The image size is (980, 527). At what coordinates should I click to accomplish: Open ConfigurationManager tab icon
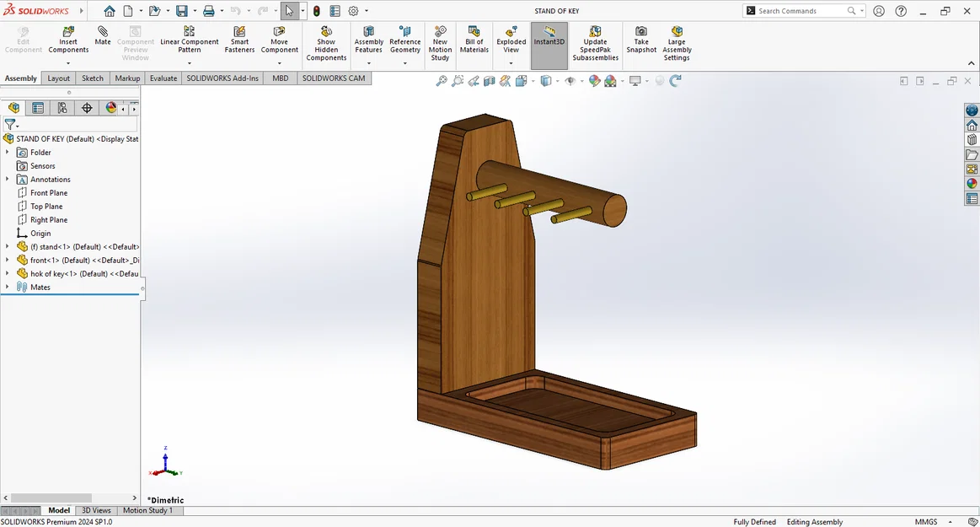(x=62, y=108)
